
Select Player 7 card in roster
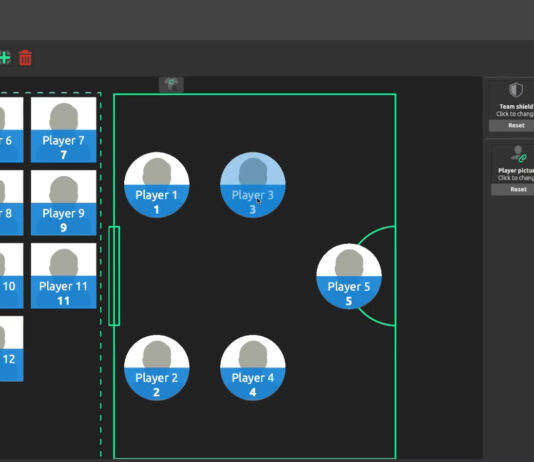(x=64, y=130)
